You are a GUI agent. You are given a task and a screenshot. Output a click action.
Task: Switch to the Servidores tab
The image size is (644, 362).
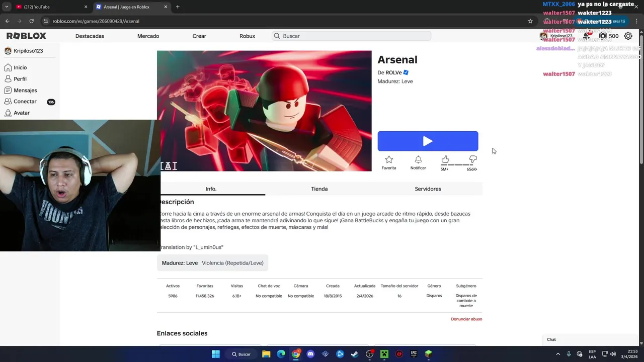428,189
